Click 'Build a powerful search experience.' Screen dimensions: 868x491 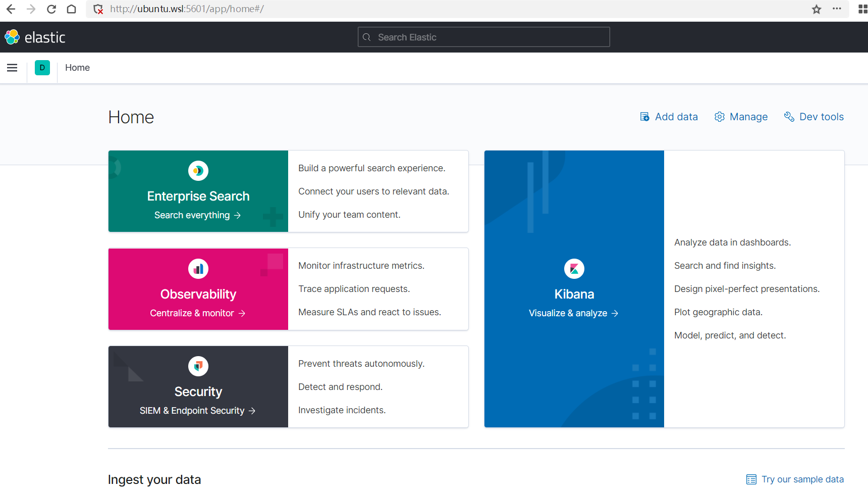click(372, 168)
